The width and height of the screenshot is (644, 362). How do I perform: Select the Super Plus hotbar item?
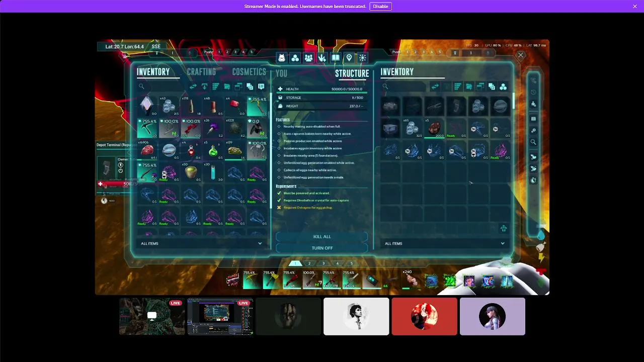pyautogui.click(x=232, y=280)
